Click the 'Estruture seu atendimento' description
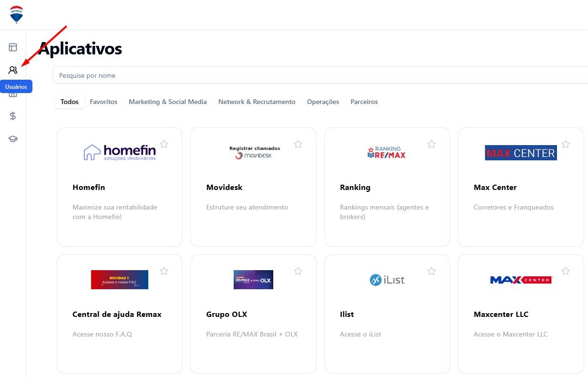This screenshot has width=588, height=378. (247, 207)
